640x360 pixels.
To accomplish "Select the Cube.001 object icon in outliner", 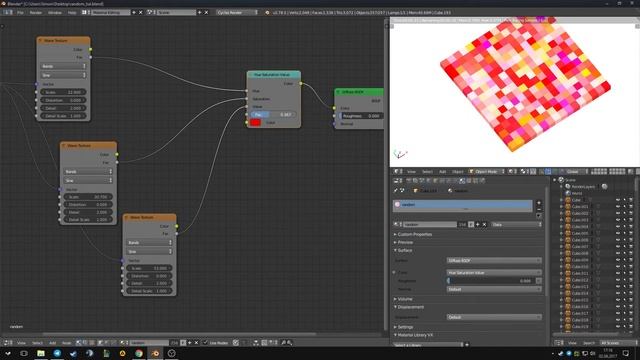I will [568, 207].
